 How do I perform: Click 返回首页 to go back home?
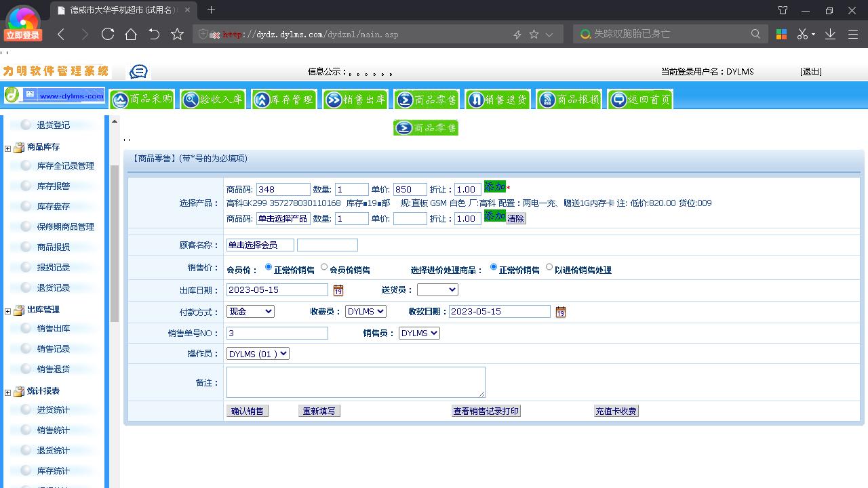pos(639,98)
